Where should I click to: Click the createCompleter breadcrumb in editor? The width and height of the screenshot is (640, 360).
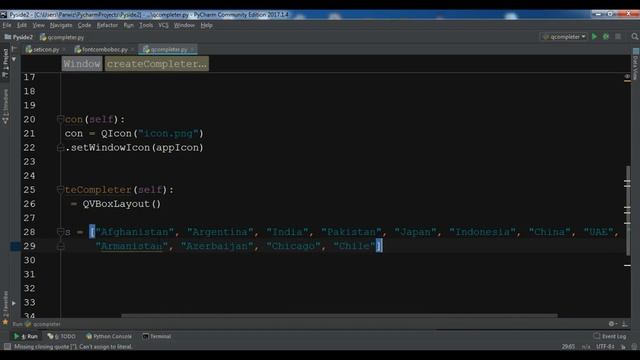tap(157, 64)
